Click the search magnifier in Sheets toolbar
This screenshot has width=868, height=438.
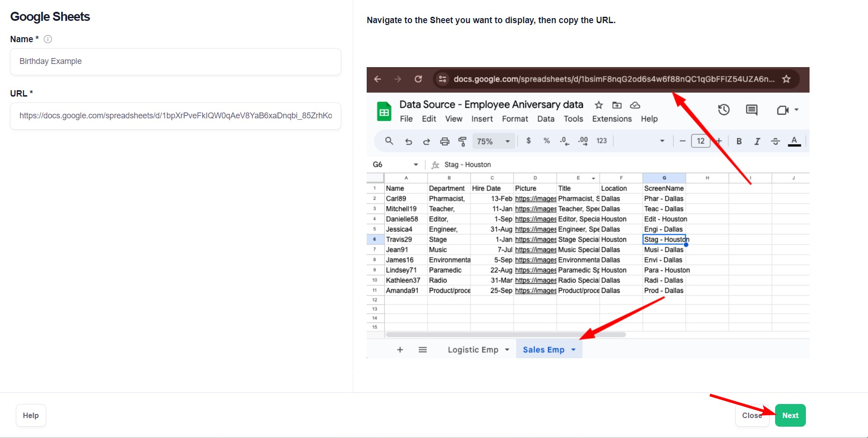[389, 141]
